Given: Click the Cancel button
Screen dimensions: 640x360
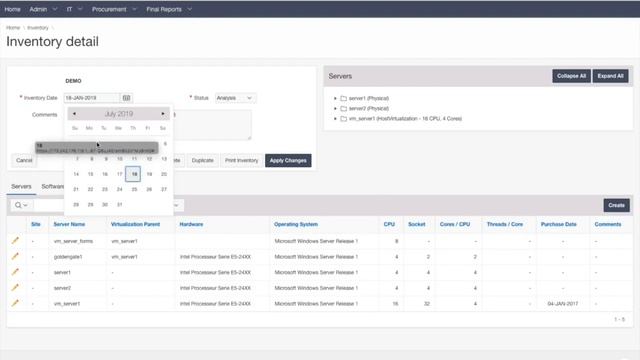Looking at the screenshot, I should 24,160.
